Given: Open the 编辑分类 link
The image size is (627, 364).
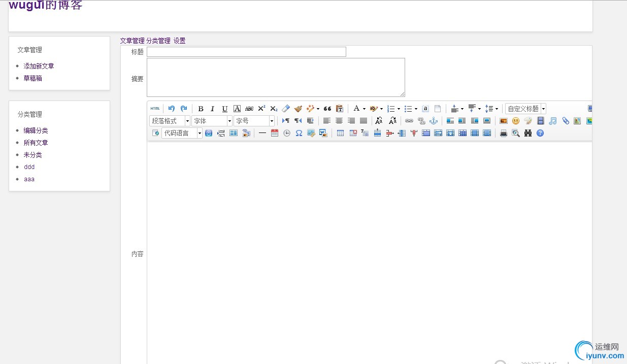Looking at the screenshot, I should click(x=36, y=130).
